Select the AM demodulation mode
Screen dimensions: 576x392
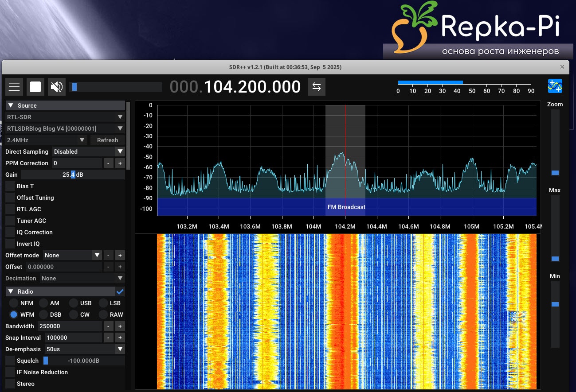point(44,303)
